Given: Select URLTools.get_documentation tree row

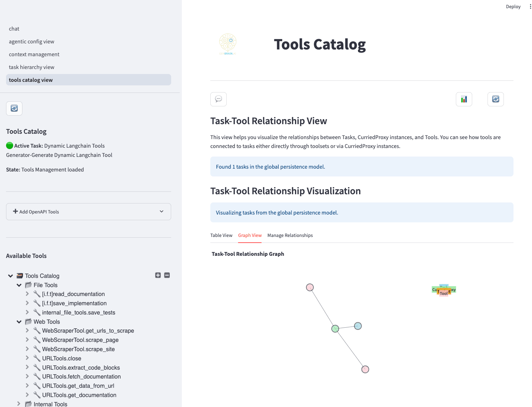Looking at the screenshot, I should click(79, 395).
